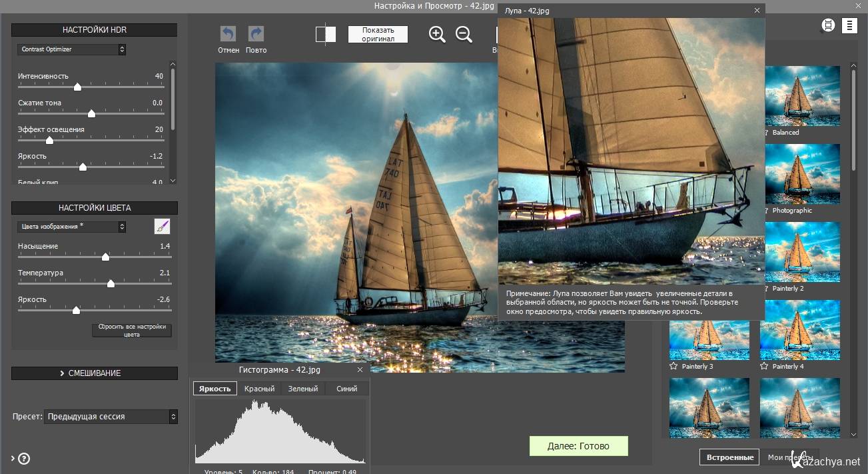Image resolution: width=868 pixels, height=474 pixels.
Task: Open the Пресет dropdown showing Предыдущая сессия
Action: 111,417
